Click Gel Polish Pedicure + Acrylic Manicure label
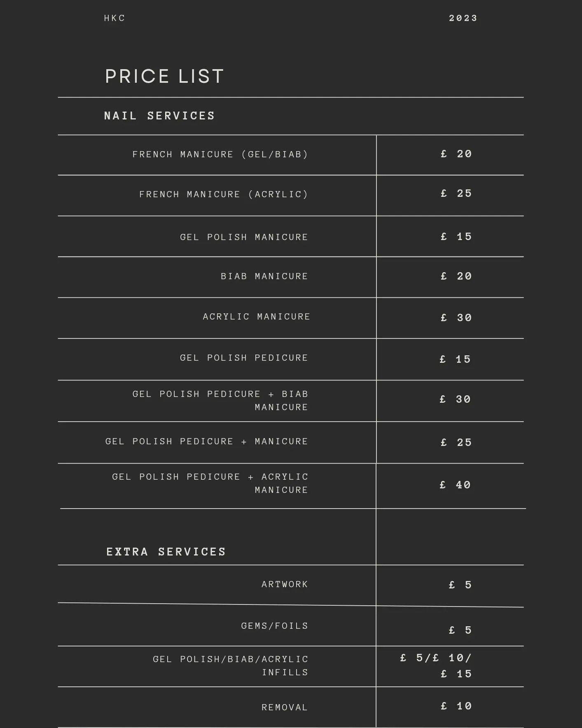Image resolution: width=582 pixels, height=728 pixels. (x=210, y=483)
